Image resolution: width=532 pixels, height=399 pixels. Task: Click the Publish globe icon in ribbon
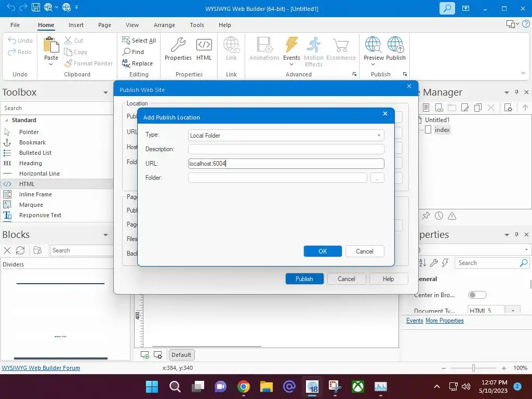[x=395, y=45]
